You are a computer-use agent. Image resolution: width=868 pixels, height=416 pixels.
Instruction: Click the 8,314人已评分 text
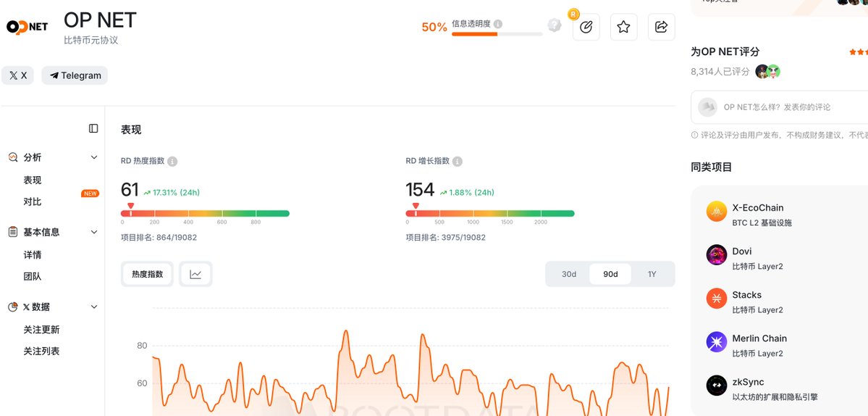(x=720, y=72)
